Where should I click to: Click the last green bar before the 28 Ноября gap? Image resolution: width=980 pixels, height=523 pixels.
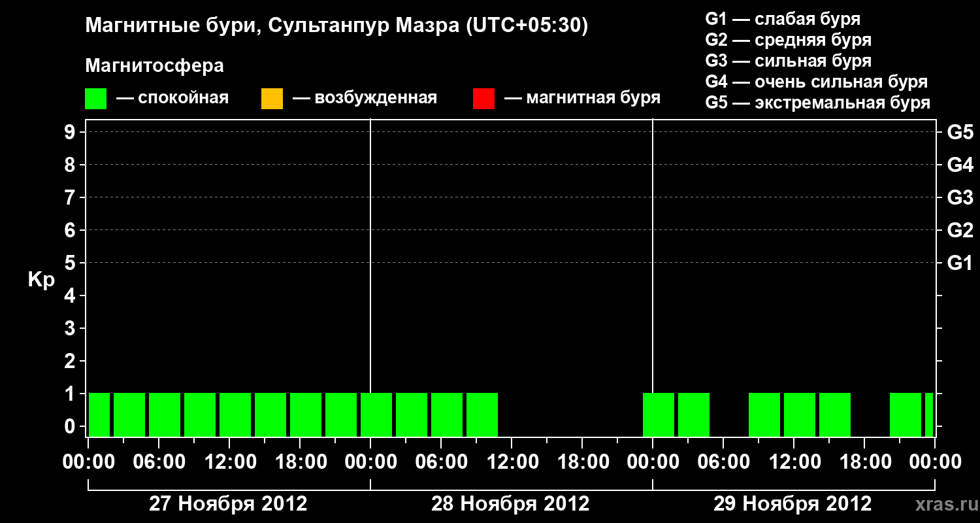point(482,414)
